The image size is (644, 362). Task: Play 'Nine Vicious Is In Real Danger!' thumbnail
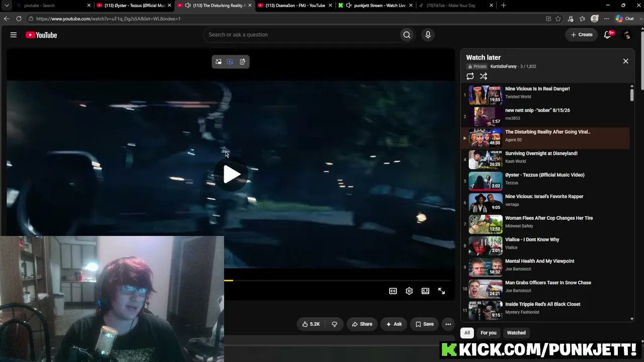pos(486,95)
